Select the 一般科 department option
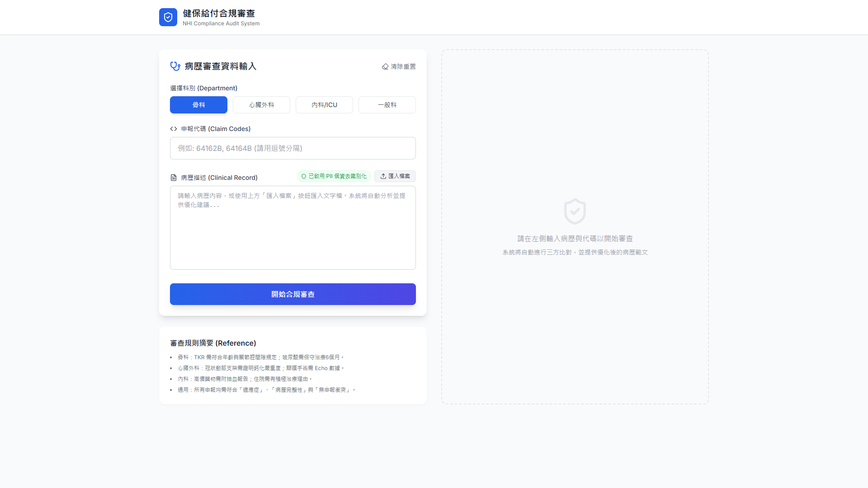 coord(387,105)
